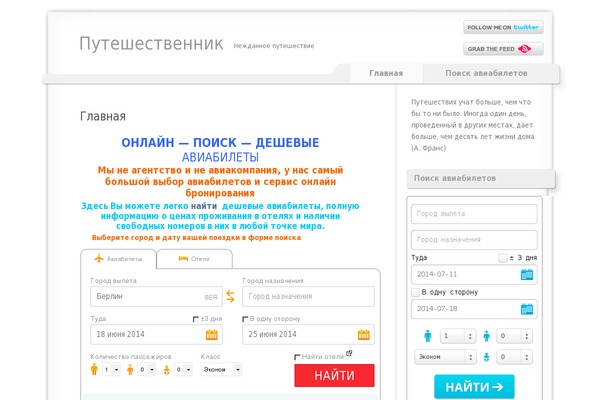
Task: Open calendar icon for 18 июня 2014
Action: (x=212, y=335)
